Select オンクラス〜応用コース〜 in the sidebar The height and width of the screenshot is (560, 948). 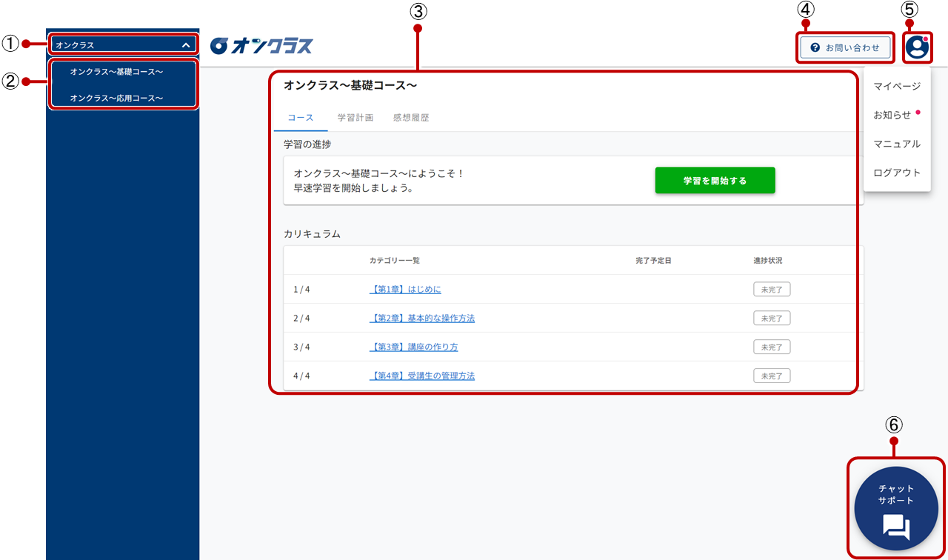(116, 98)
